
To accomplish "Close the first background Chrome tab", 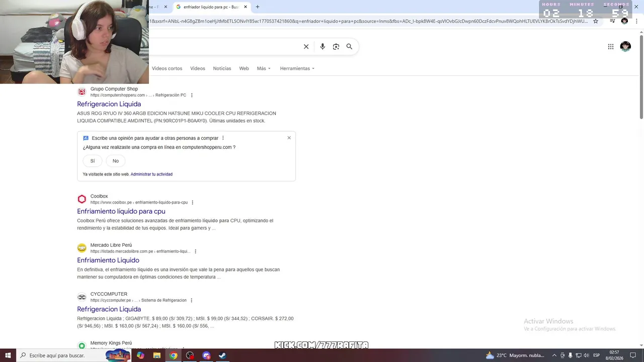I will click(166, 7).
